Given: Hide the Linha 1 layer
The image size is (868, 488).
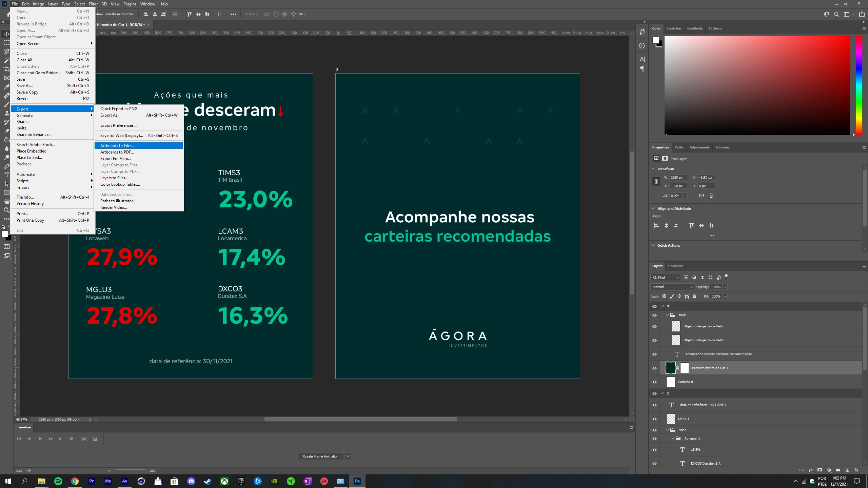Looking at the screenshot, I should 654,419.
